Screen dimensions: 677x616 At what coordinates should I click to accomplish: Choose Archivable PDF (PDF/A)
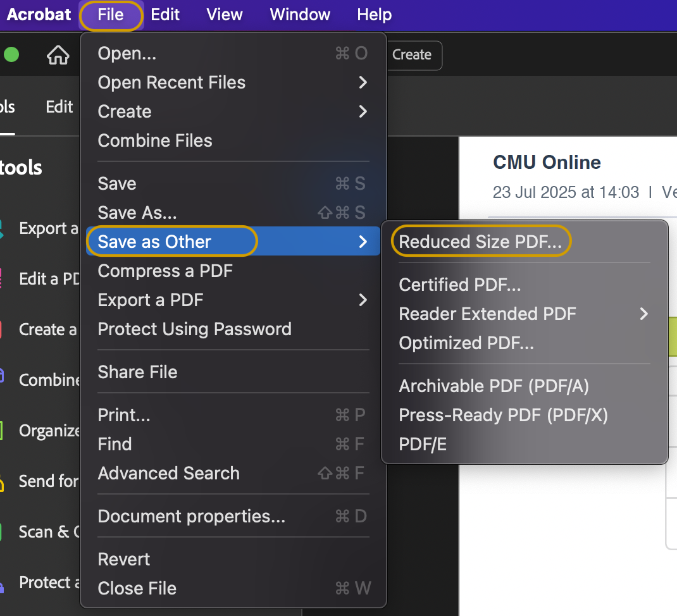pyautogui.click(x=494, y=386)
